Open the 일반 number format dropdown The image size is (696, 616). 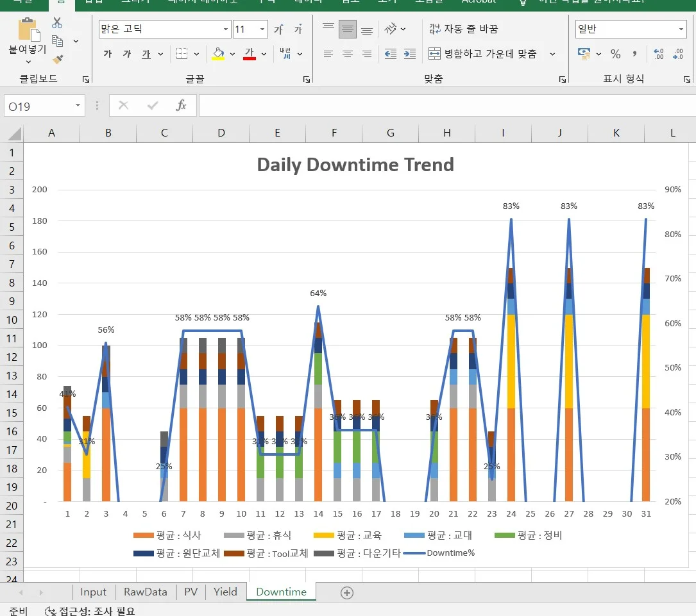[681, 29]
